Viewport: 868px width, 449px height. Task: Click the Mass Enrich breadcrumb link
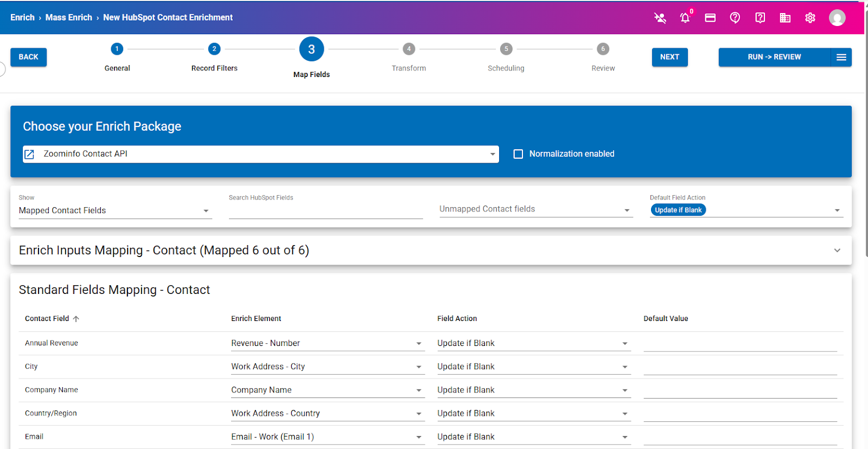(x=69, y=17)
